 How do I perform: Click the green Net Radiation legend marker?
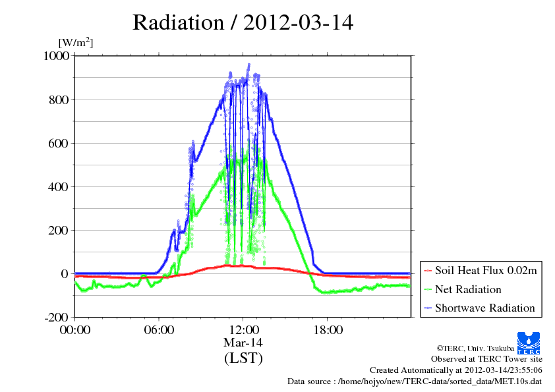pyautogui.click(x=428, y=290)
